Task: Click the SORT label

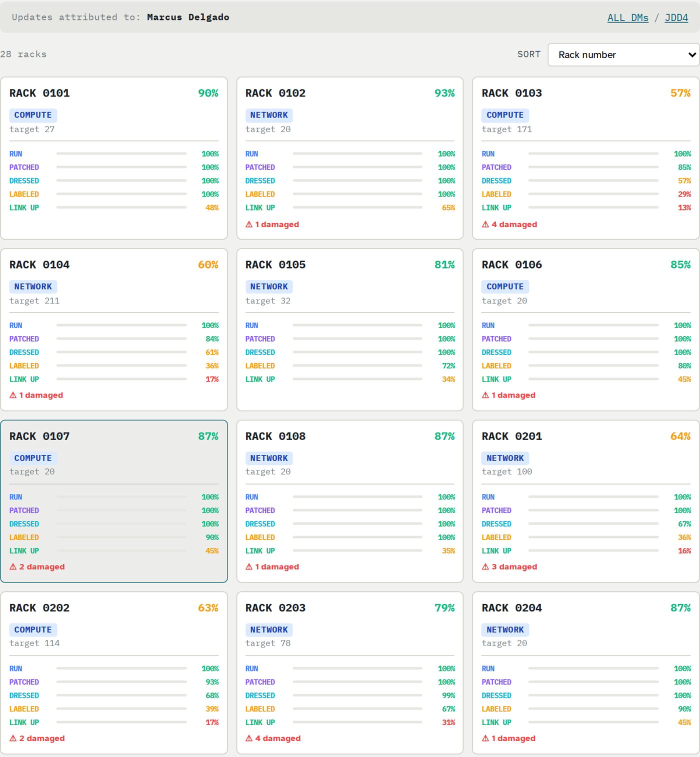Action: (529, 54)
